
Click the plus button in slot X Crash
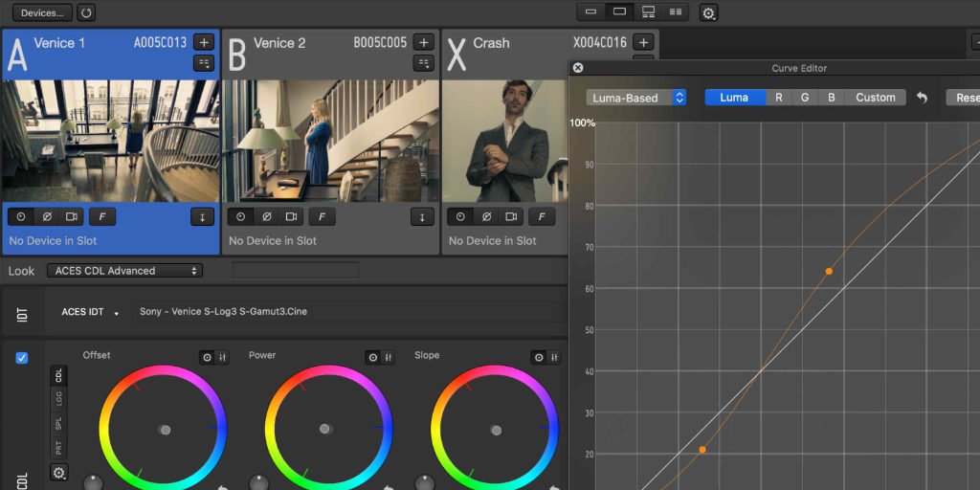coord(643,42)
